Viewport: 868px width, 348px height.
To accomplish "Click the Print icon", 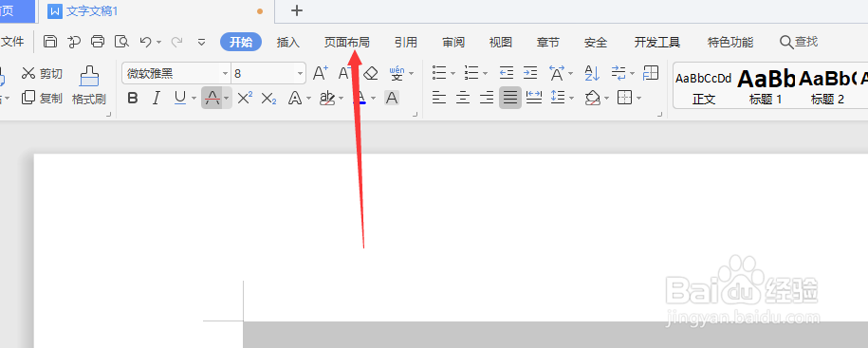I will tap(98, 42).
